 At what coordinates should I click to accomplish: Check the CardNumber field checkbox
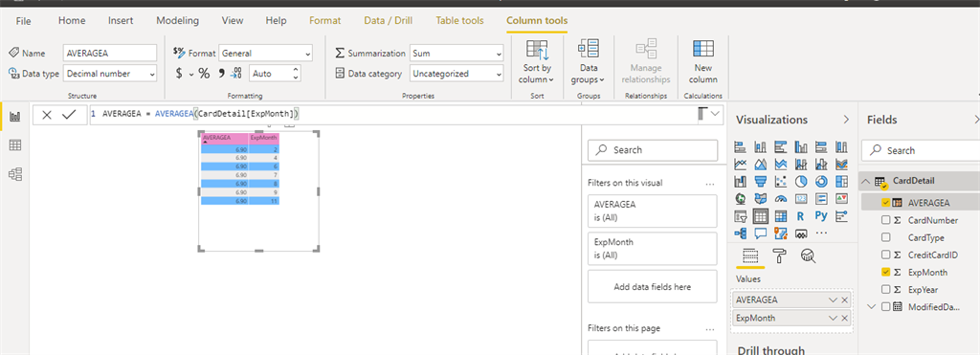pyautogui.click(x=885, y=220)
